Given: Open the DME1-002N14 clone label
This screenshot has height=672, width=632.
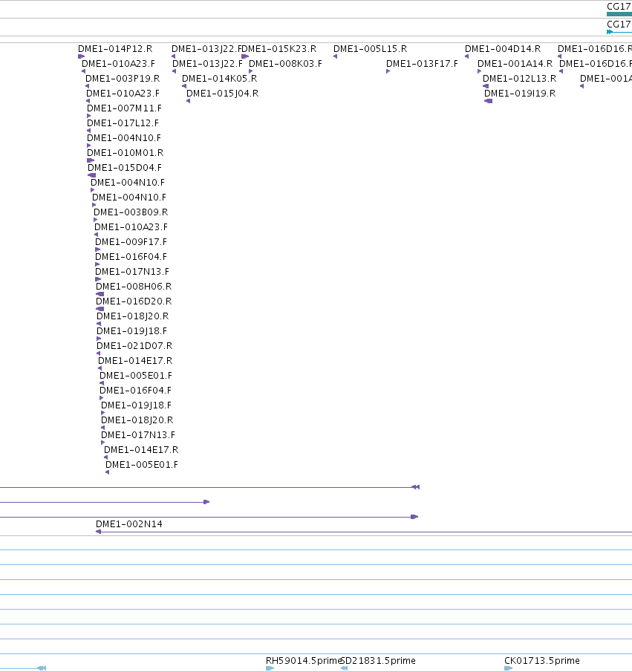Looking at the screenshot, I should [128, 524].
